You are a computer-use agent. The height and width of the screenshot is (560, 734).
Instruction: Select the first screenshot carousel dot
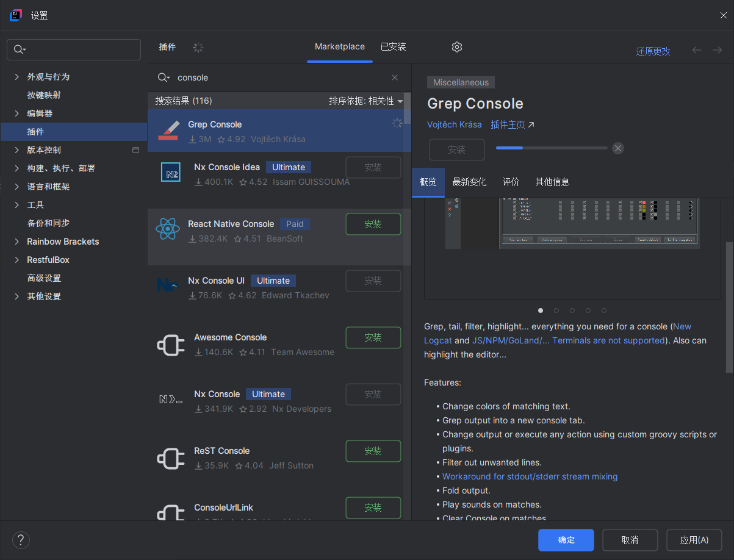pos(541,311)
